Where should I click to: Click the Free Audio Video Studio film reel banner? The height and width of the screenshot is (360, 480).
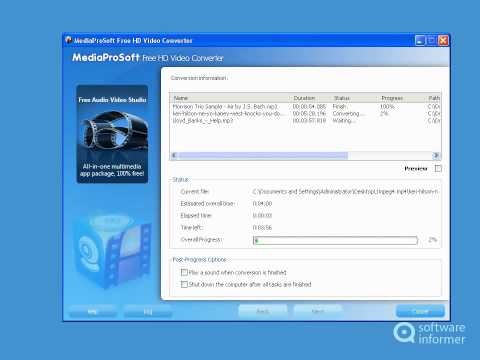[x=112, y=134]
